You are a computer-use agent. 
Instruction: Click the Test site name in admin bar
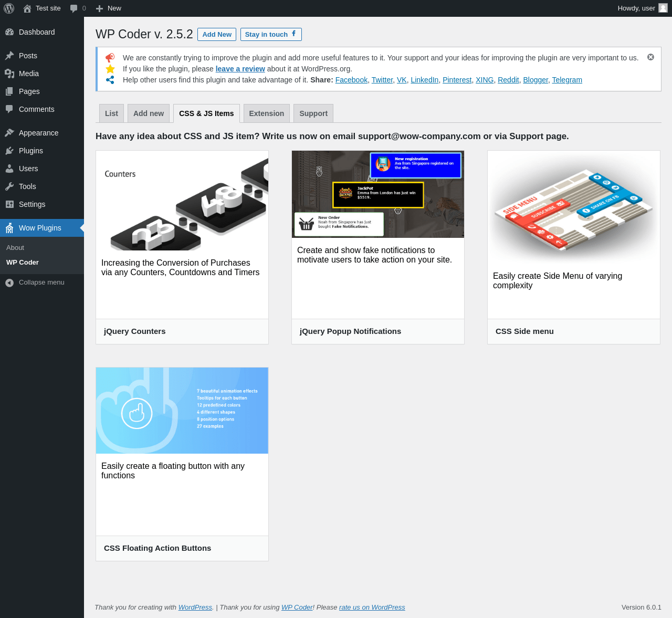coord(48,8)
